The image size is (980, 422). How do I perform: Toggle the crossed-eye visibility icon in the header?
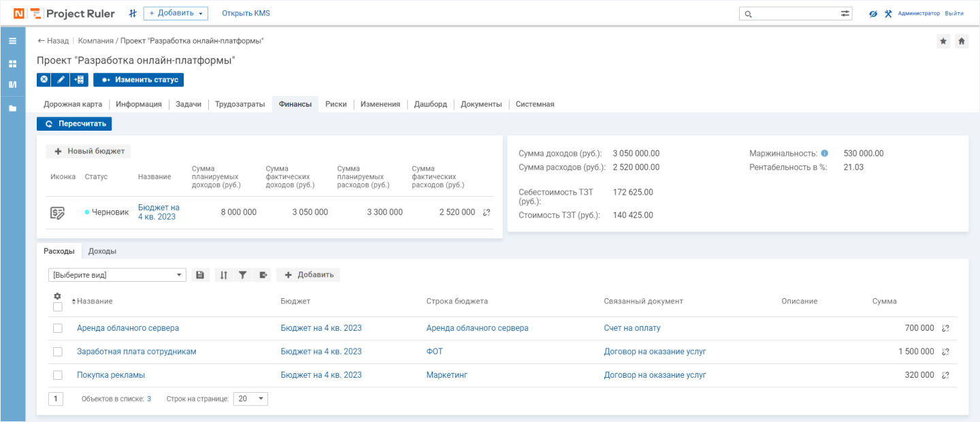pyautogui.click(x=873, y=14)
